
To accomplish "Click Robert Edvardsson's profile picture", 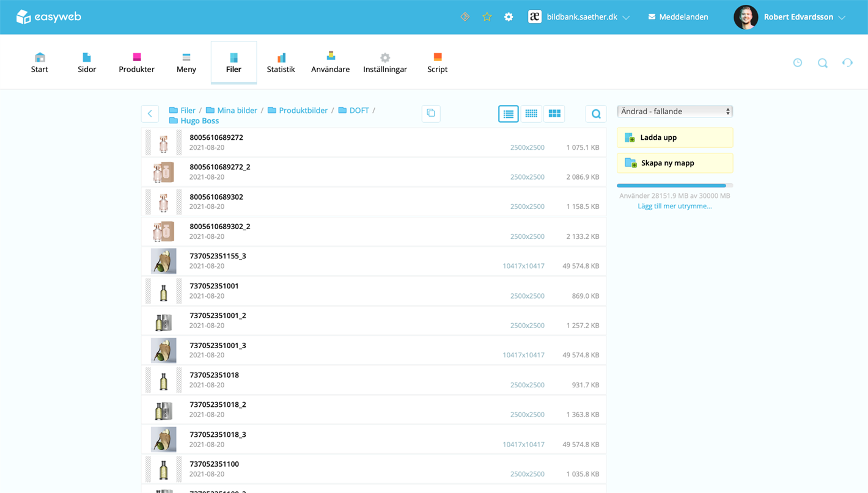I will click(746, 17).
